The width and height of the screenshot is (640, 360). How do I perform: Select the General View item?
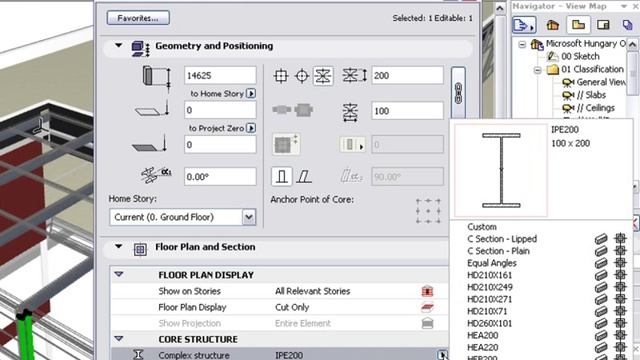point(601,82)
